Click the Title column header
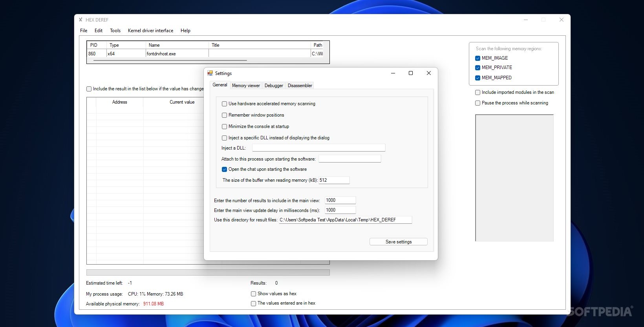This screenshot has width=644, height=327. pos(260,45)
